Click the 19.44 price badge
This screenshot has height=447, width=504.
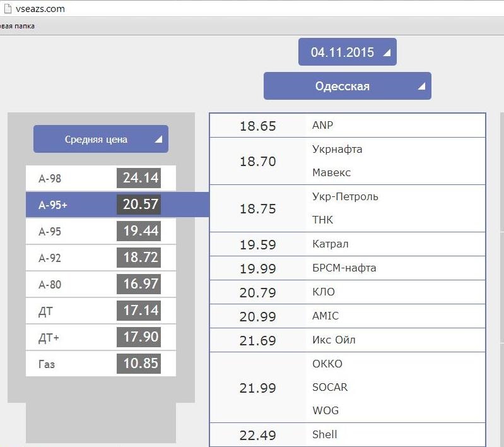coord(139,230)
